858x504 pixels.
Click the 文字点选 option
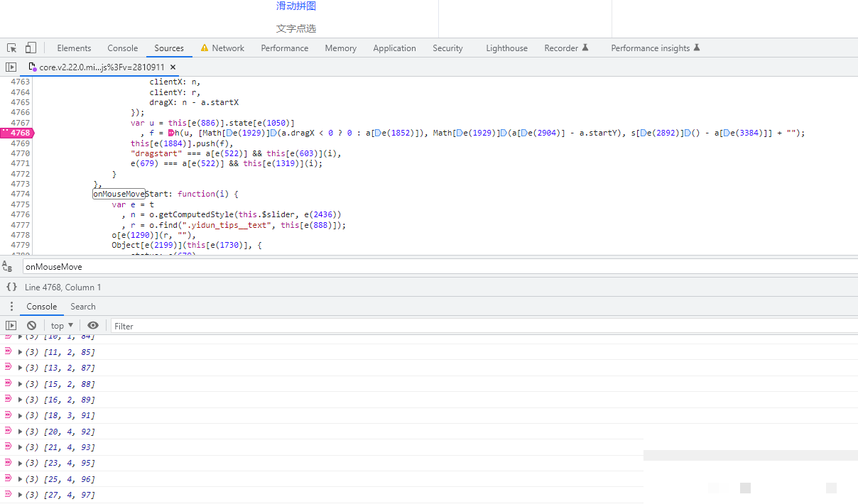[x=296, y=29]
